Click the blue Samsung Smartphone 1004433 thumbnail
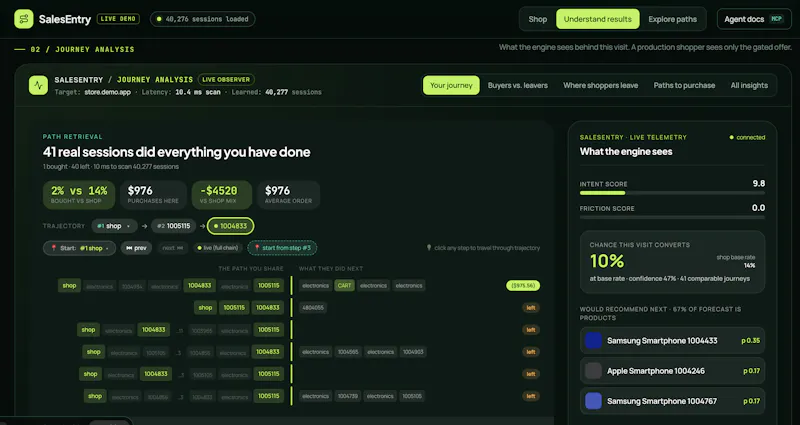 (x=593, y=340)
